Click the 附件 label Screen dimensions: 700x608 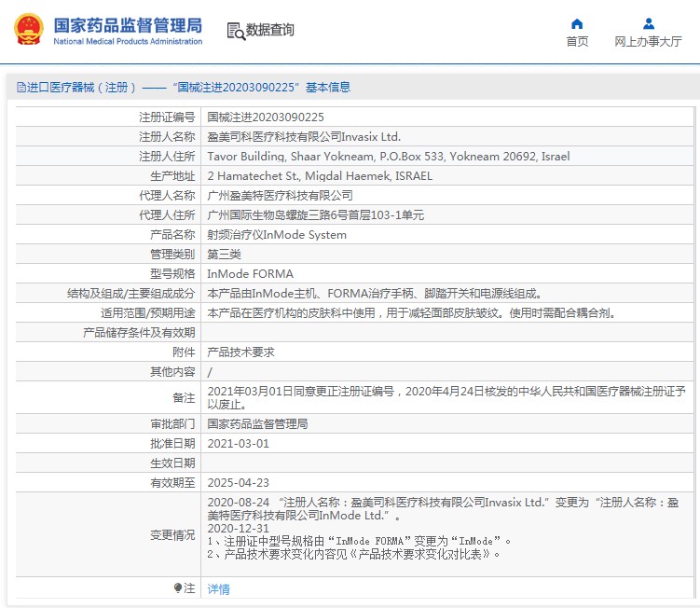click(184, 352)
